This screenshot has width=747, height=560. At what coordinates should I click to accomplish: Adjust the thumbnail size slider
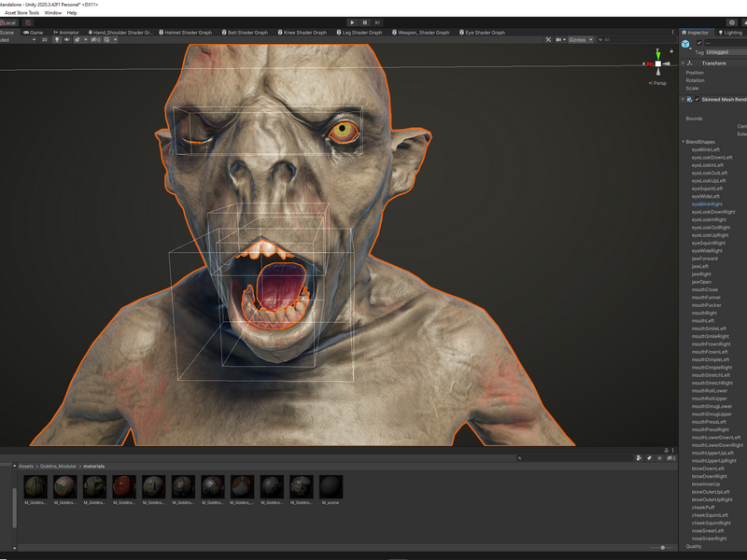pyautogui.click(x=662, y=548)
